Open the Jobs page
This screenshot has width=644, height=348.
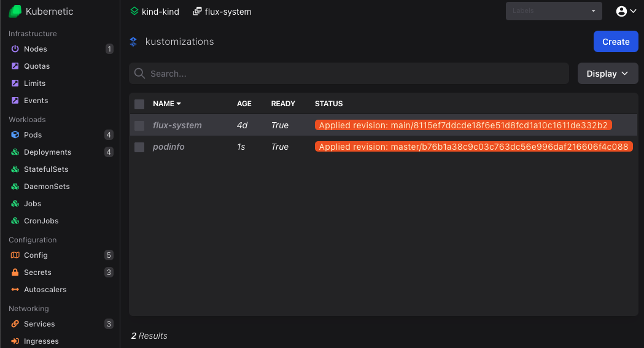click(x=33, y=204)
